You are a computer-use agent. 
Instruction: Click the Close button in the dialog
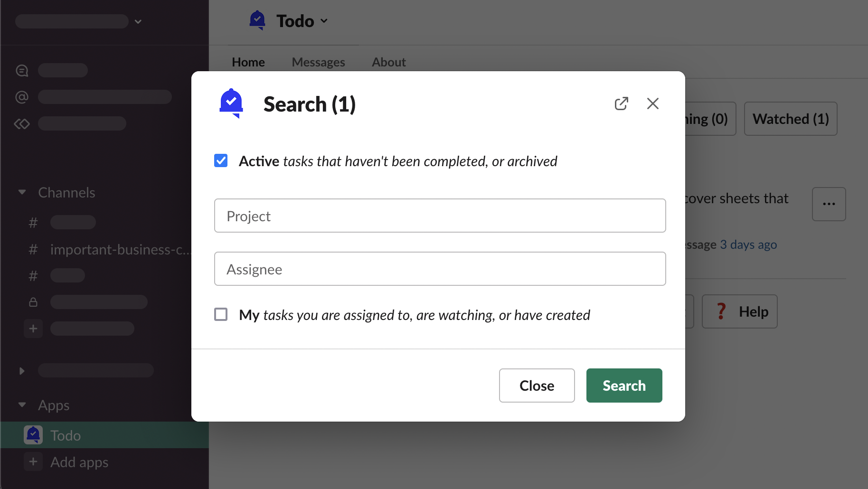tap(537, 386)
